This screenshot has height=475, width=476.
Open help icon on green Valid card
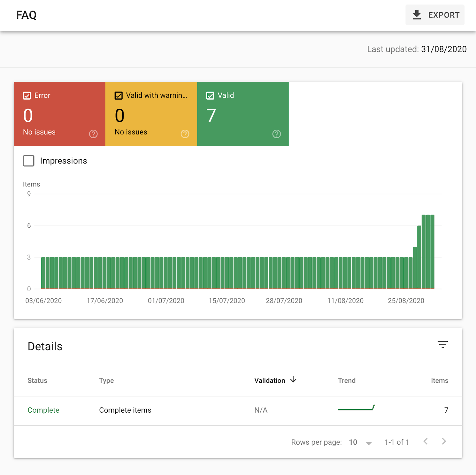click(277, 134)
